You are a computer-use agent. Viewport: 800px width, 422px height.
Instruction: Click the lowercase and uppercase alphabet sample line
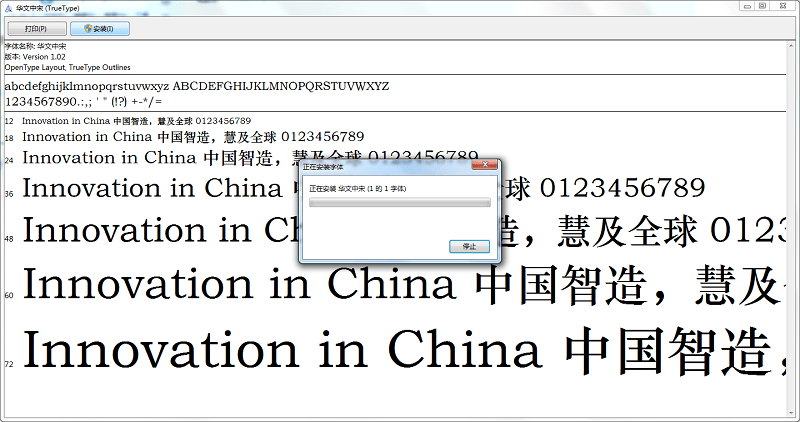196,86
